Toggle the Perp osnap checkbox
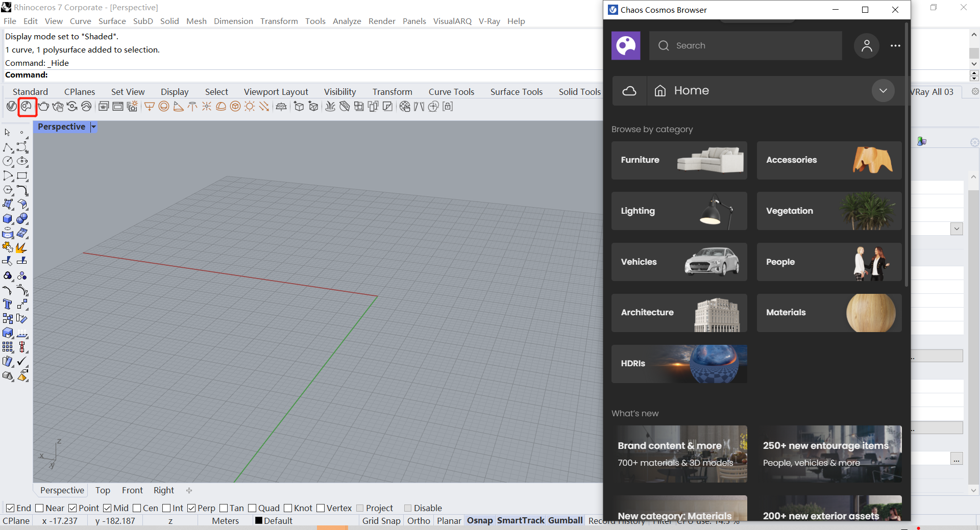This screenshot has height=530, width=980. [x=191, y=508]
